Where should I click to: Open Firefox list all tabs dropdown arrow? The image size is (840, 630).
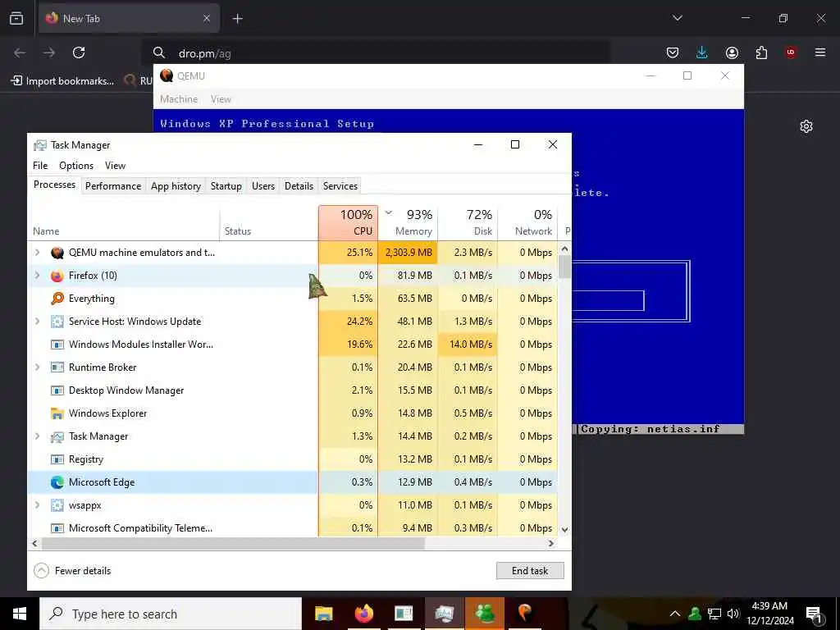click(678, 18)
